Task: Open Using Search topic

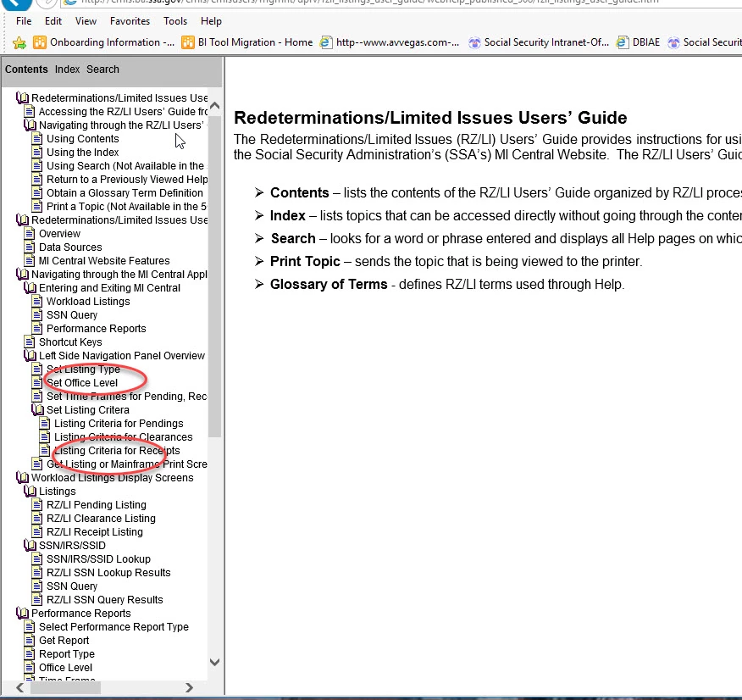Action: tap(125, 166)
